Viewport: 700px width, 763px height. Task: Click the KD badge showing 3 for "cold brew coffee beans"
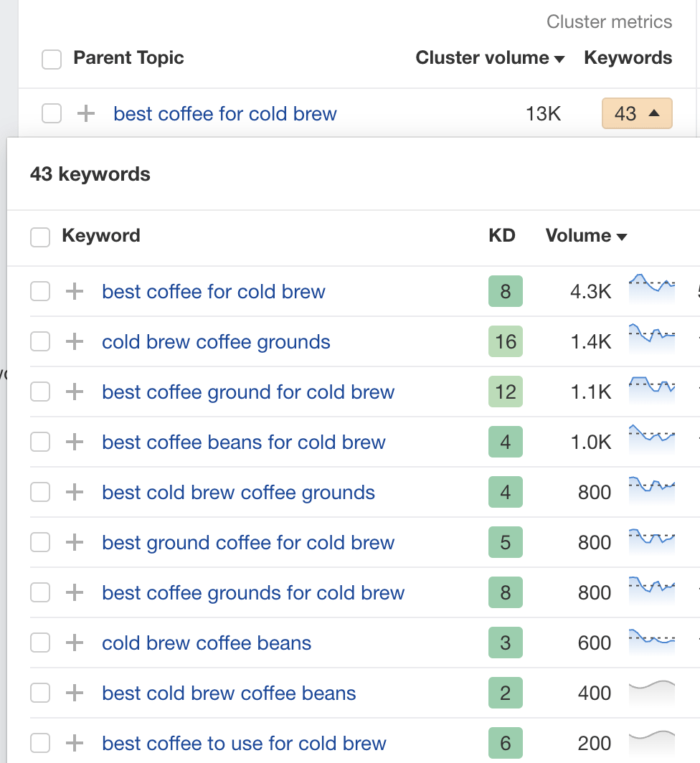[506, 643]
